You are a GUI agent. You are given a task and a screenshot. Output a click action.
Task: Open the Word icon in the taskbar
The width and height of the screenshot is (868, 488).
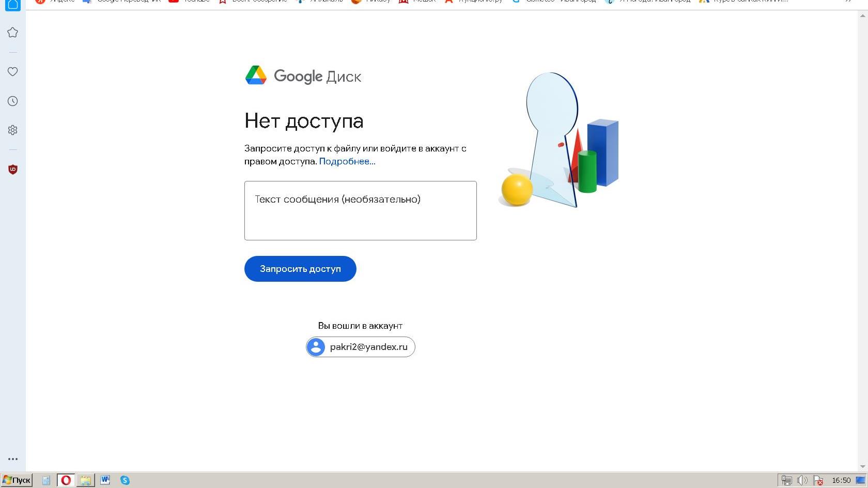click(x=105, y=480)
